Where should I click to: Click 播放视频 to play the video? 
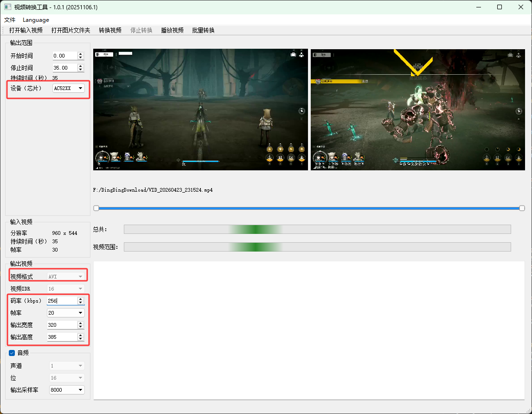172,30
